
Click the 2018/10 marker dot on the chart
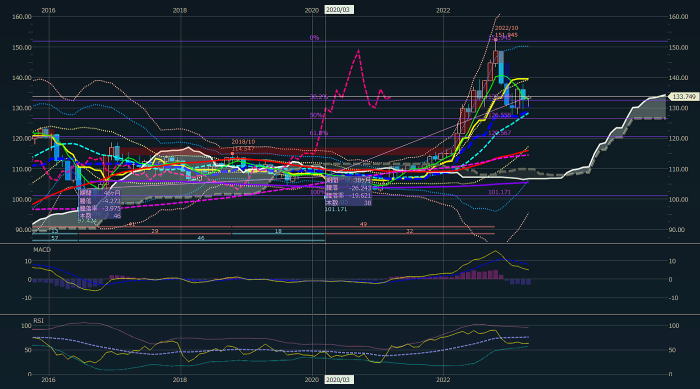click(232, 154)
